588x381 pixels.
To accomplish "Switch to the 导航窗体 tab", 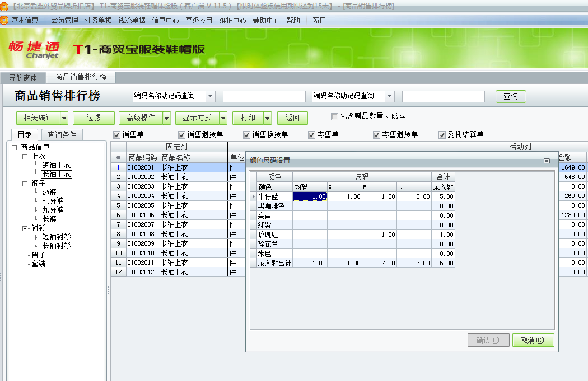I will pyautogui.click(x=24, y=78).
